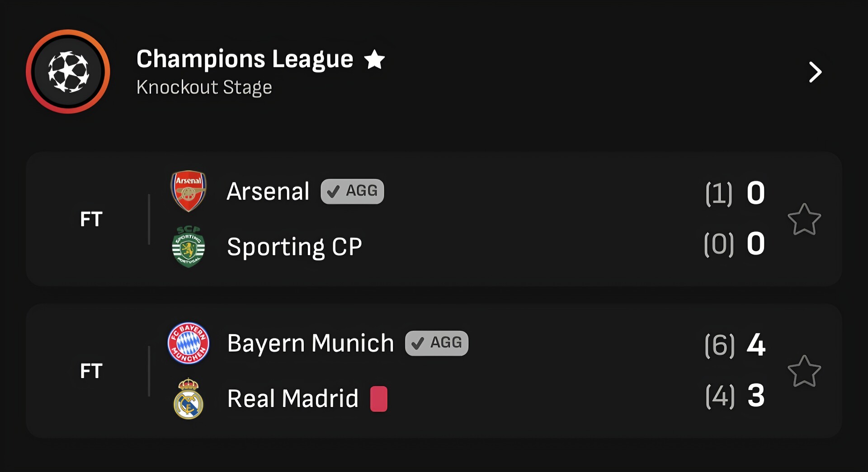Click the filled star beside Champions League
Image resolution: width=868 pixels, height=472 pixels.
pyautogui.click(x=374, y=60)
